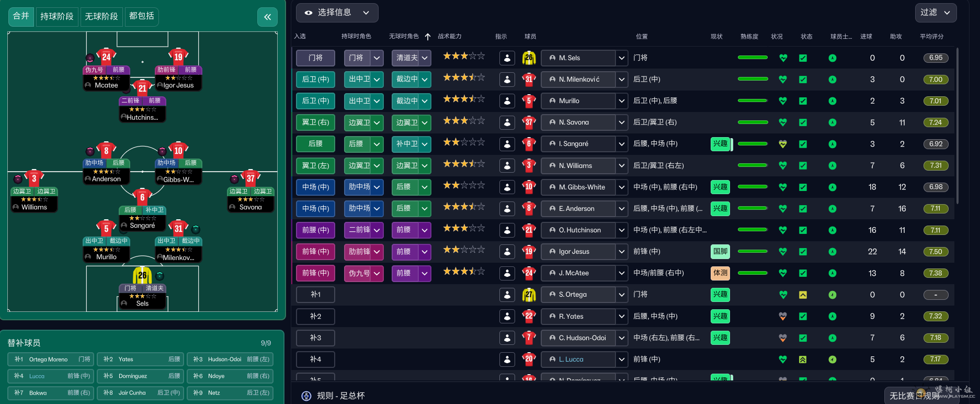Click the instruction person icon for L. Lucca
Image resolution: width=980 pixels, height=404 pixels.
(x=507, y=360)
